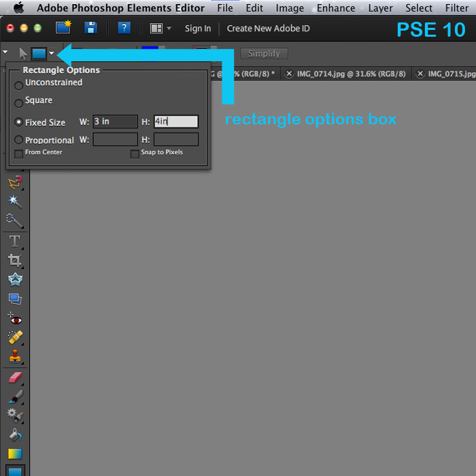This screenshot has height=476, width=476.
Task: Close the IMG_0715.jpg tab
Action: (420, 73)
